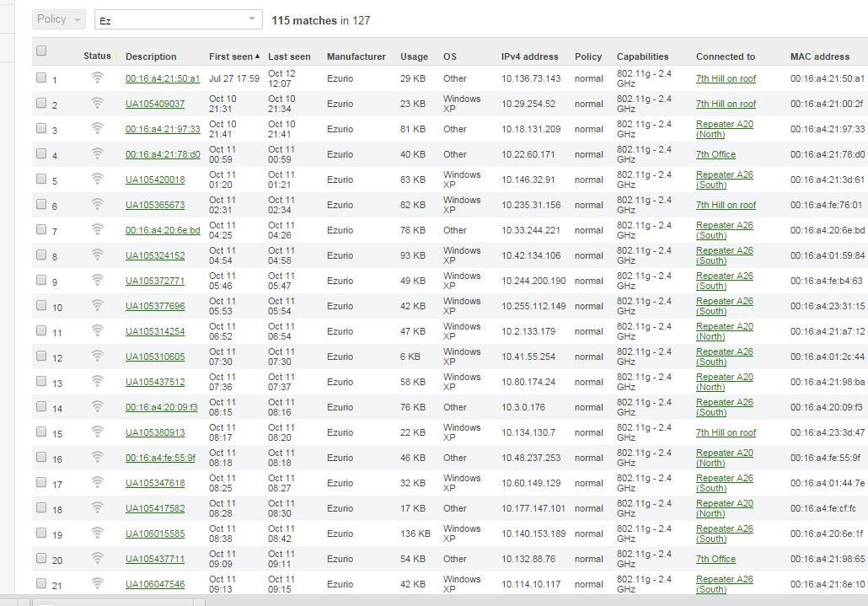
Task: Open Repeater A20 (North) link in row 3
Action: pyautogui.click(x=725, y=129)
